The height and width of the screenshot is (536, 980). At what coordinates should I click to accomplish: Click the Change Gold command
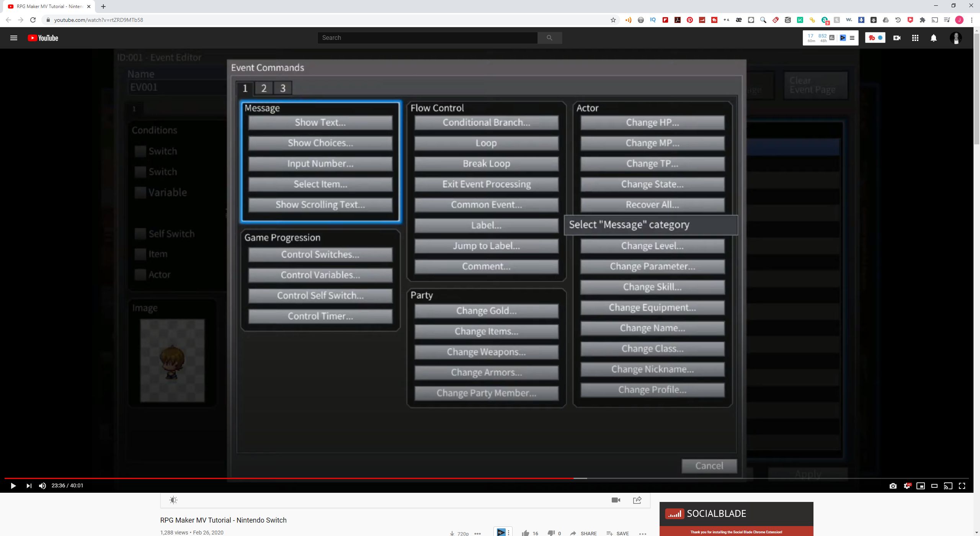click(x=487, y=311)
